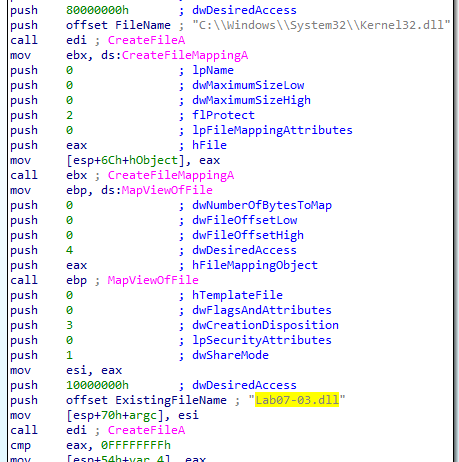The height and width of the screenshot is (462, 459).
Task: Click the esi, eax operands
Action: 94,370
